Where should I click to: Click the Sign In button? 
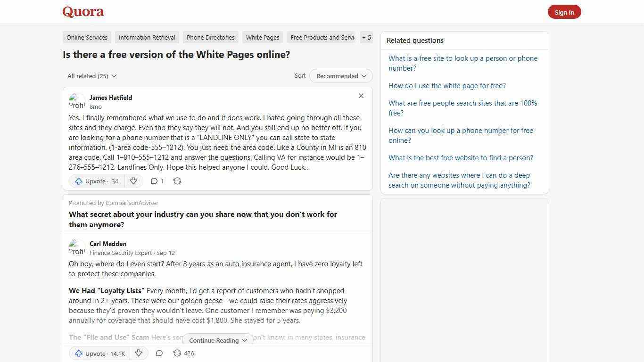564,12
